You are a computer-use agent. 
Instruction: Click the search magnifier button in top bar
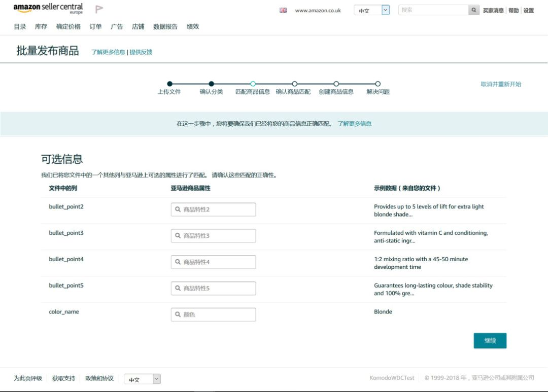click(x=473, y=10)
